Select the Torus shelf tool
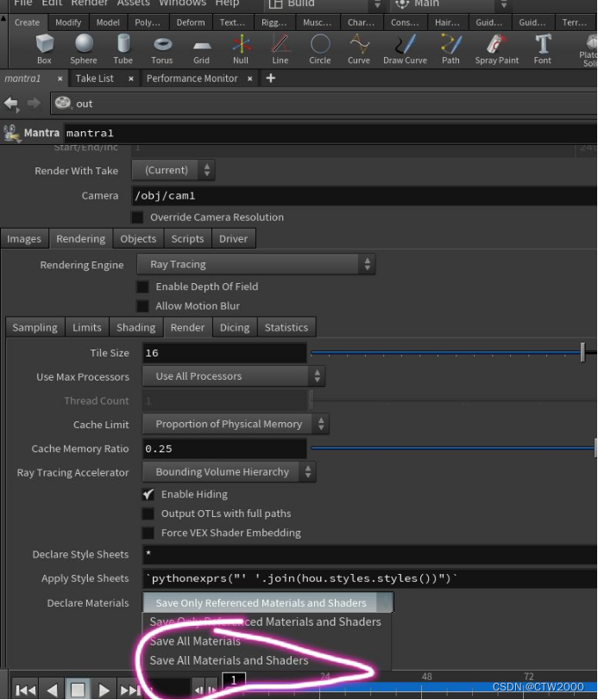This screenshot has width=598, height=700. [x=162, y=49]
